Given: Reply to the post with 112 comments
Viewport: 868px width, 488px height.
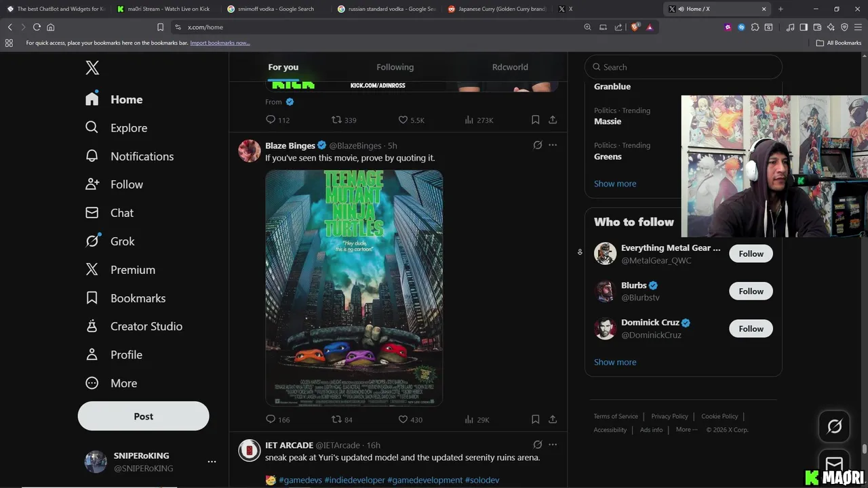Looking at the screenshot, I should pos(277,120).
